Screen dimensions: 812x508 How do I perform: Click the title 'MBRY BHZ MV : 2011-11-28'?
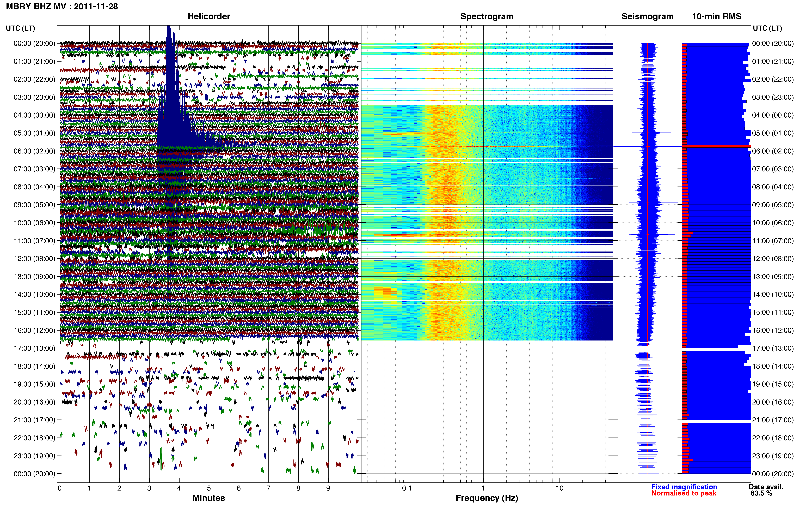[x=62, y=6]
